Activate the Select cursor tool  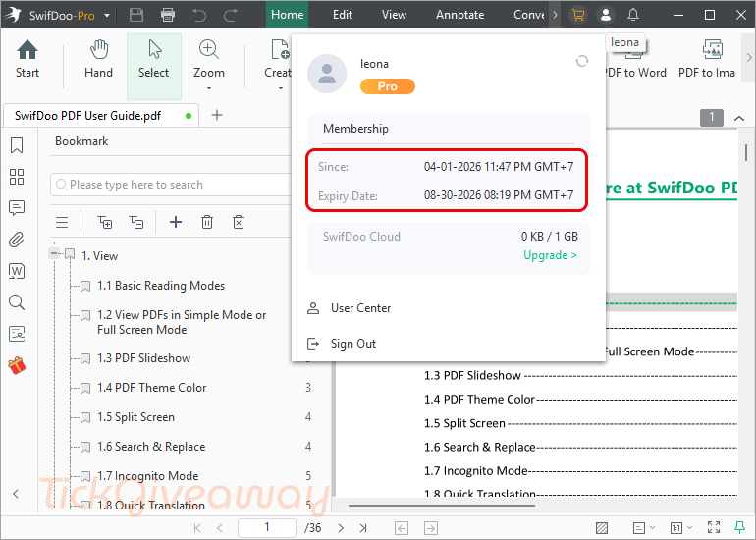154,66
